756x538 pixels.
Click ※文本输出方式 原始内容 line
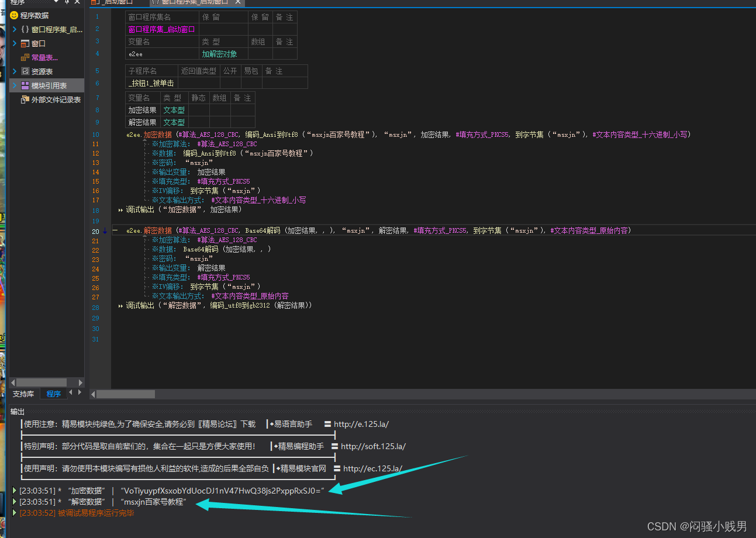click(x=220, y=296)
